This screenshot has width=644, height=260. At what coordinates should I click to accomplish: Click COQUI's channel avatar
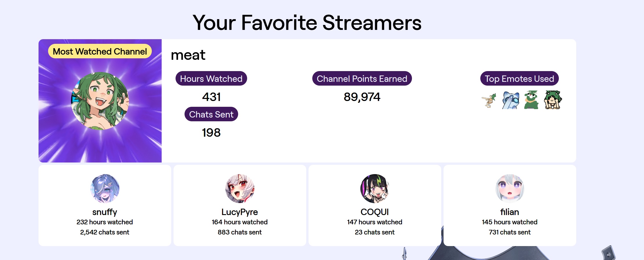click(375, 188)
